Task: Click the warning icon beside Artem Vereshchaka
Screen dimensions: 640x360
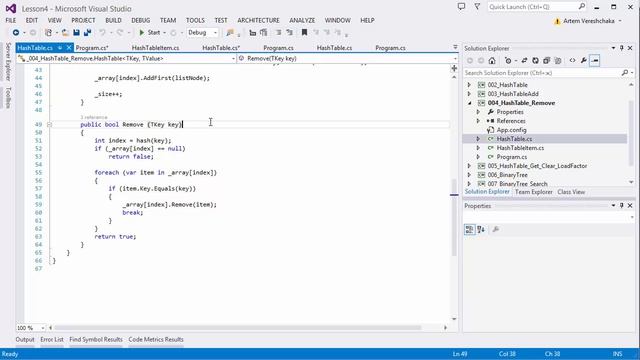Action: [557, 21]
